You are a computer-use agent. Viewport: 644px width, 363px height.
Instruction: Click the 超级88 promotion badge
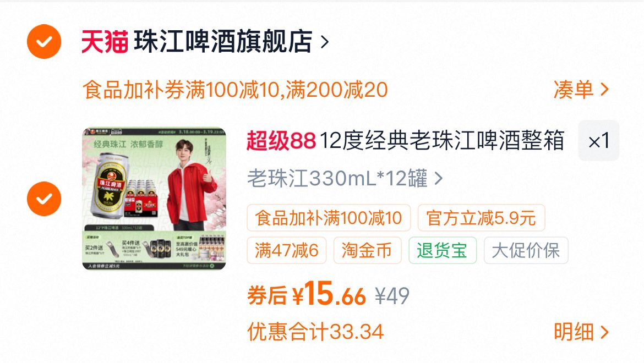281,141
